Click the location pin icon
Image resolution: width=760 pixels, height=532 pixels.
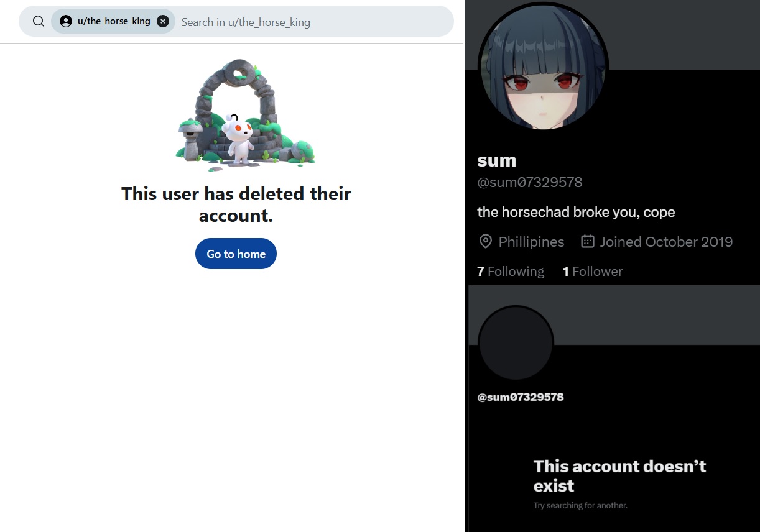[486, 242]
